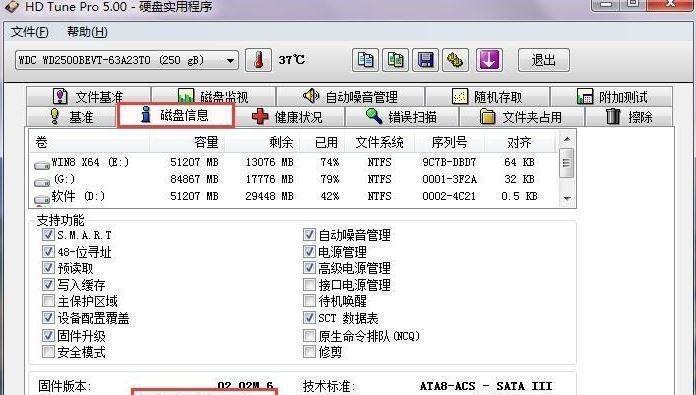Click serial number 9C7B-DBD7
Image resolution: width=696 pixels, height=395 pixels.
(449, 162)
